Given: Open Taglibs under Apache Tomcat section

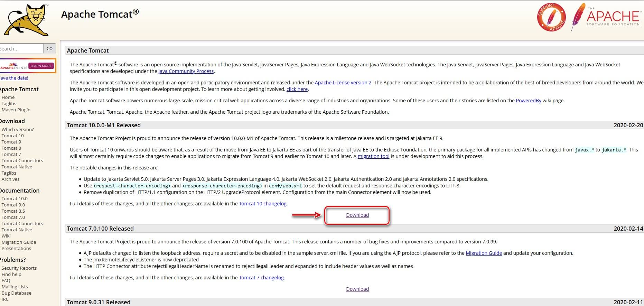Looking at the screenshot, I should tap(9, 103).
